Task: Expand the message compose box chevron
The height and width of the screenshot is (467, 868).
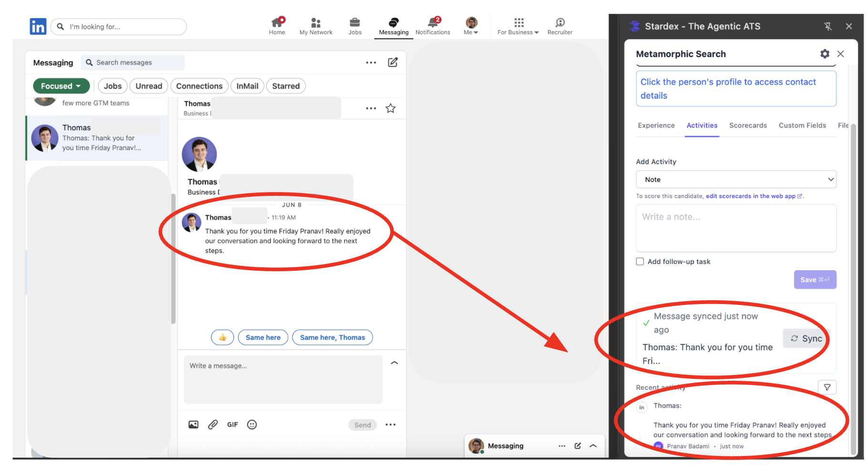Action: click(x=394, y=363)
